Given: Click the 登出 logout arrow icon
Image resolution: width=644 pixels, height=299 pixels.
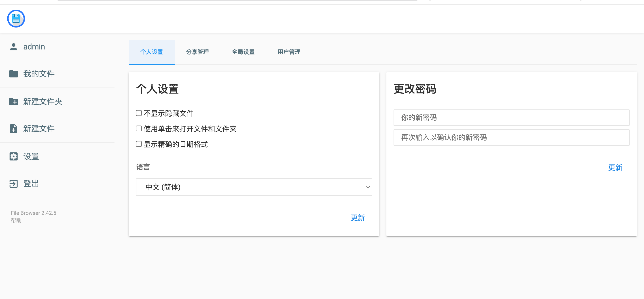Looking at the screenshot, I should (x=13, y=183).
